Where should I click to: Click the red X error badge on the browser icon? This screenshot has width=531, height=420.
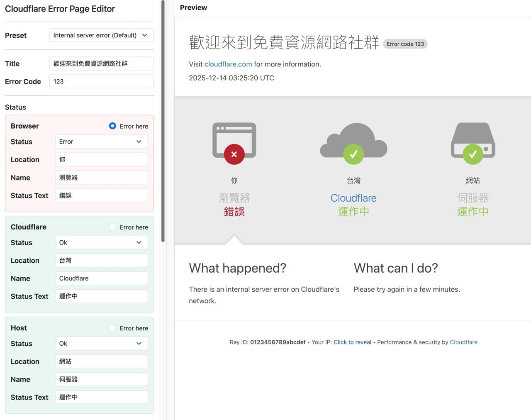click(x=234, y=154)
